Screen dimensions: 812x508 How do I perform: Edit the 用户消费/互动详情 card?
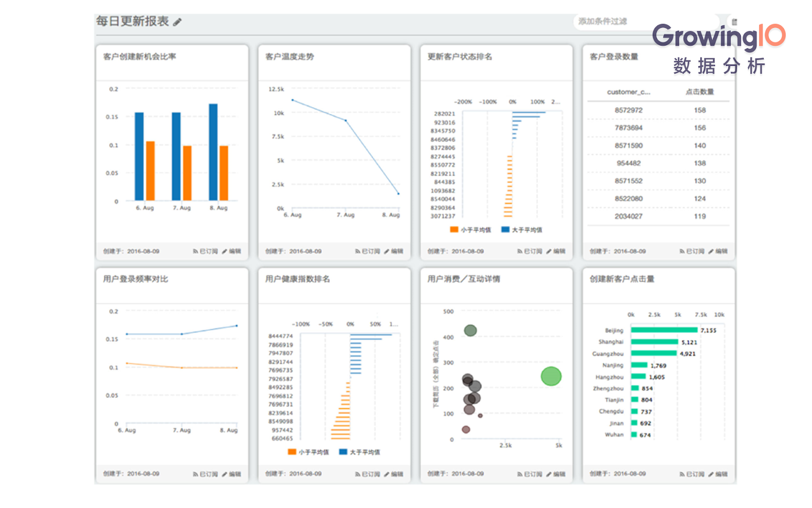pyautogui.click(x=556, y=474)
